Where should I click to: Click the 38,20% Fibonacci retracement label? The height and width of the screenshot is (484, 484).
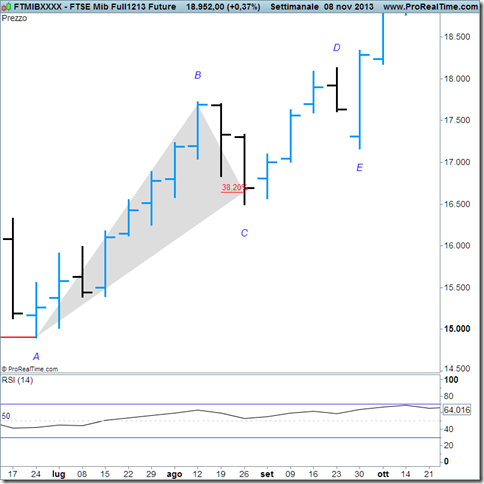(234, 188)
